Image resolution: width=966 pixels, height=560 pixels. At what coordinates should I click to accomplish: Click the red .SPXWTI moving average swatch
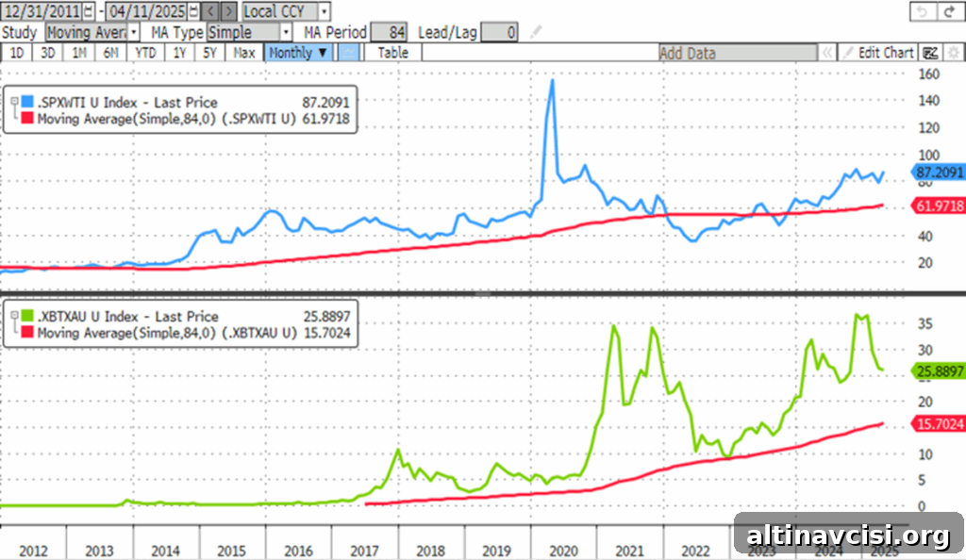coord(27,118)
